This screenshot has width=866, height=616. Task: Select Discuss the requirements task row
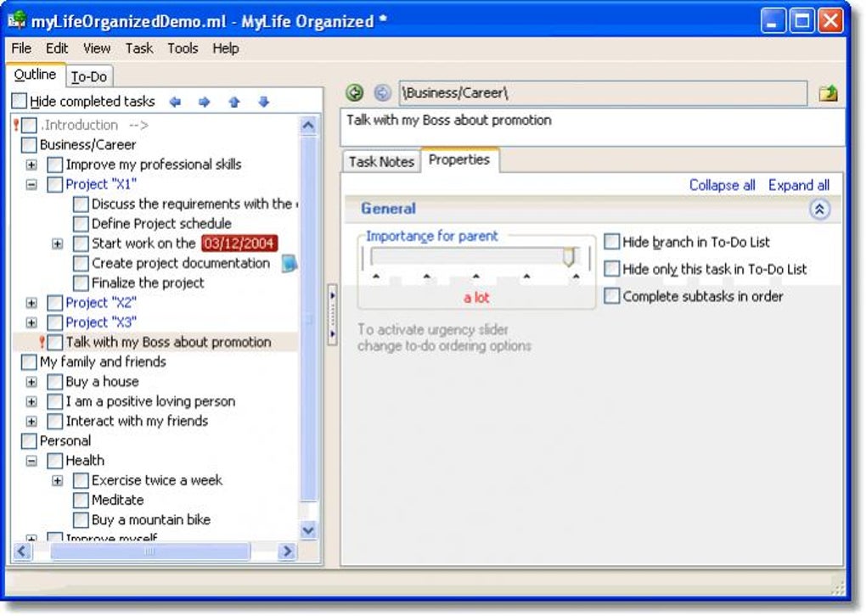194,204
